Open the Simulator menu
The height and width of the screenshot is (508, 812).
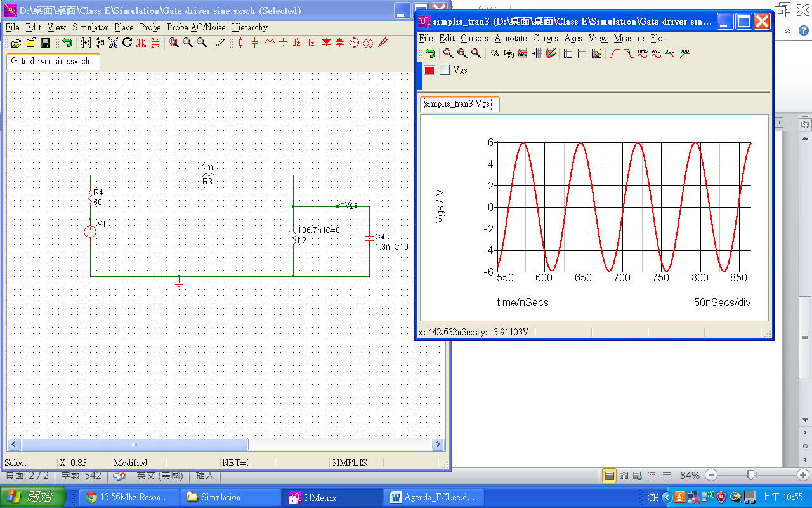click(x=90, y=27)
